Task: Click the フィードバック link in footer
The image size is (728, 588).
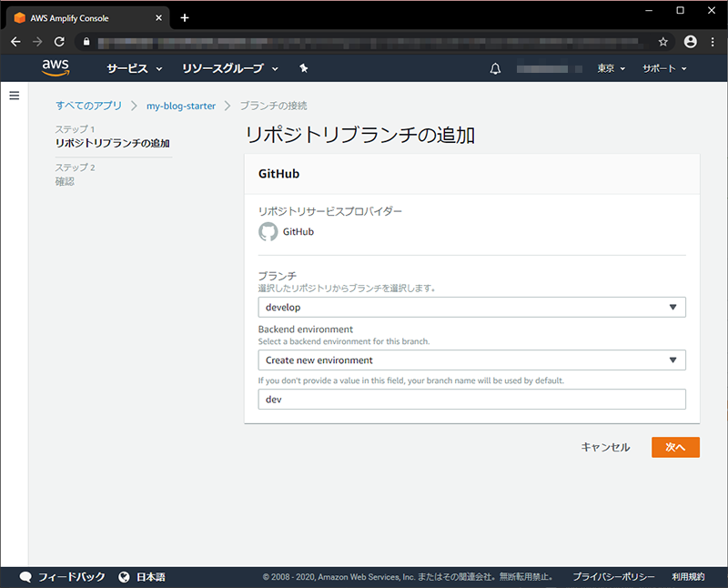Action: (72, 577)
